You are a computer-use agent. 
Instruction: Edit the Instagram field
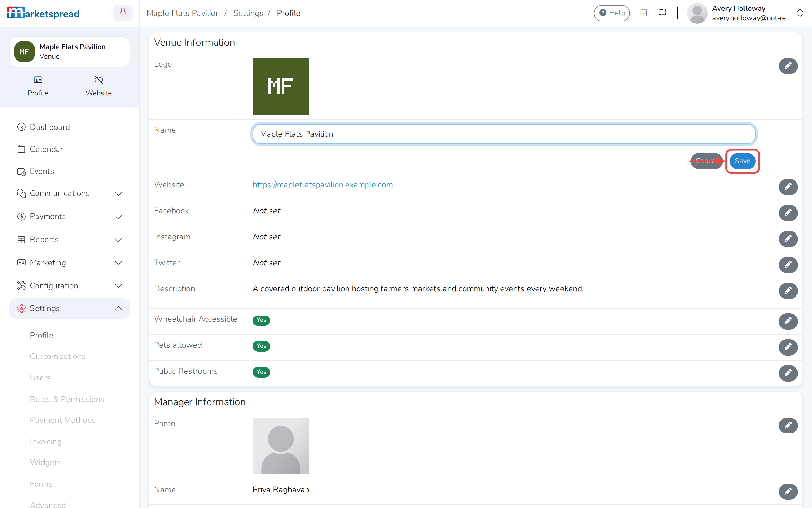[788, 239]
